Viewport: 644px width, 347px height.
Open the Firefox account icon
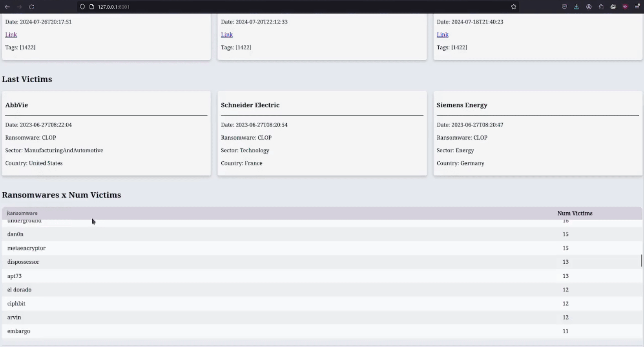(589, 7)
